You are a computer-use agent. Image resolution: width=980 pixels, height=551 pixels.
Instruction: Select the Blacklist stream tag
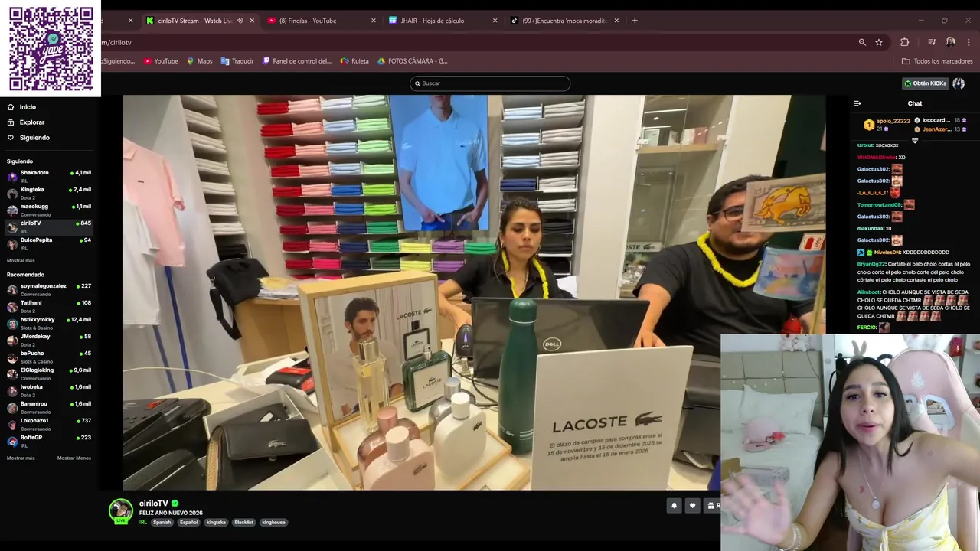(243, 523)
